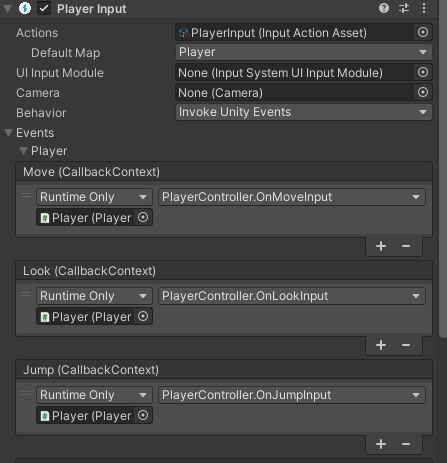Click the Player Input component lightning icon
Image resolution: width=447 pixels, height=463 pixels.
pos(25,8)
